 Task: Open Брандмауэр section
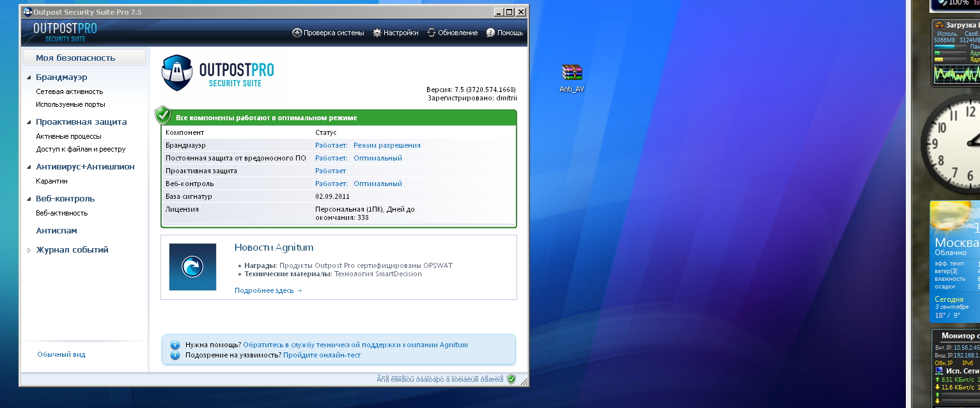click(x=61, y=77)
